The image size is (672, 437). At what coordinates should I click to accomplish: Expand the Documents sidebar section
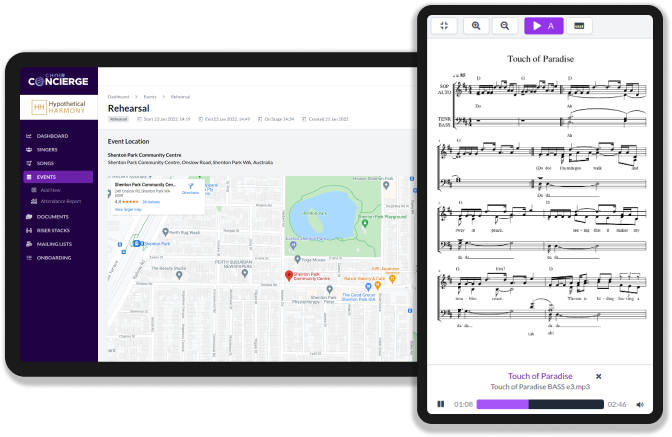click(x=53, y=216)
